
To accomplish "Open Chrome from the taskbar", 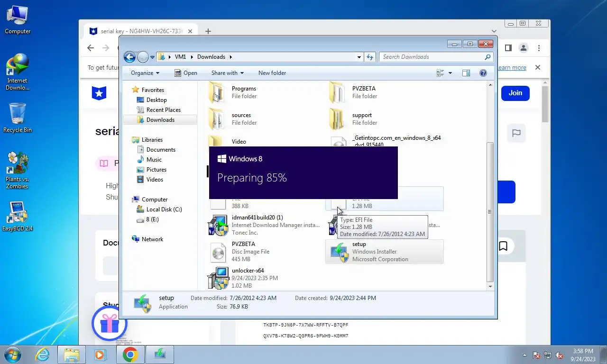I will (130, 355).
